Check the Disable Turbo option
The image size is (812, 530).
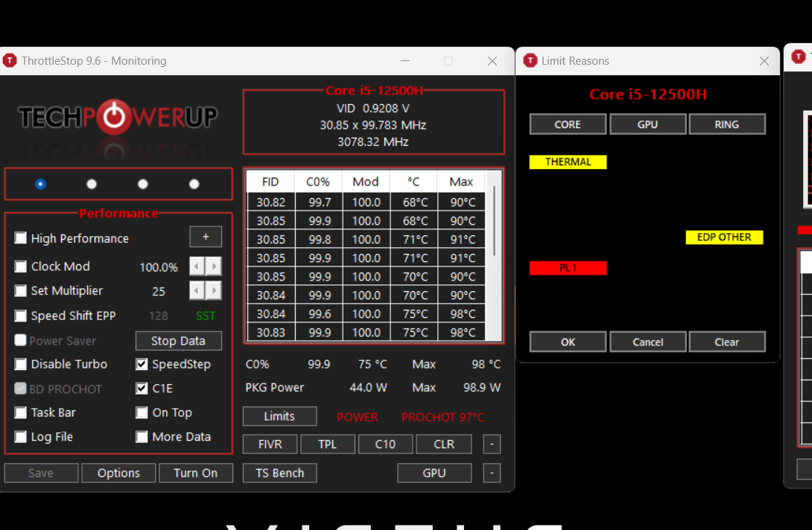tap(20, 364)
